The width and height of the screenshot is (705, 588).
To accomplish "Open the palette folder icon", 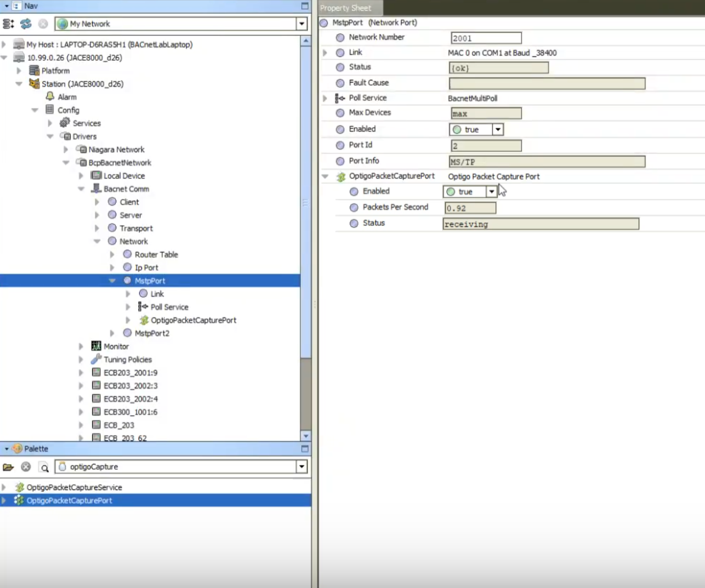I will coord(8,467).
